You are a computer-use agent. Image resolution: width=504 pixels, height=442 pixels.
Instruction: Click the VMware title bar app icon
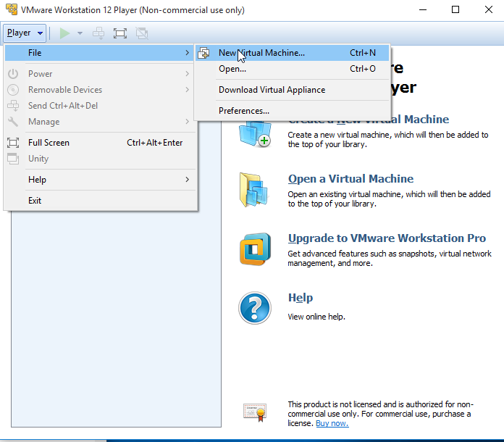pyautogui.click(x=12, y=9)
